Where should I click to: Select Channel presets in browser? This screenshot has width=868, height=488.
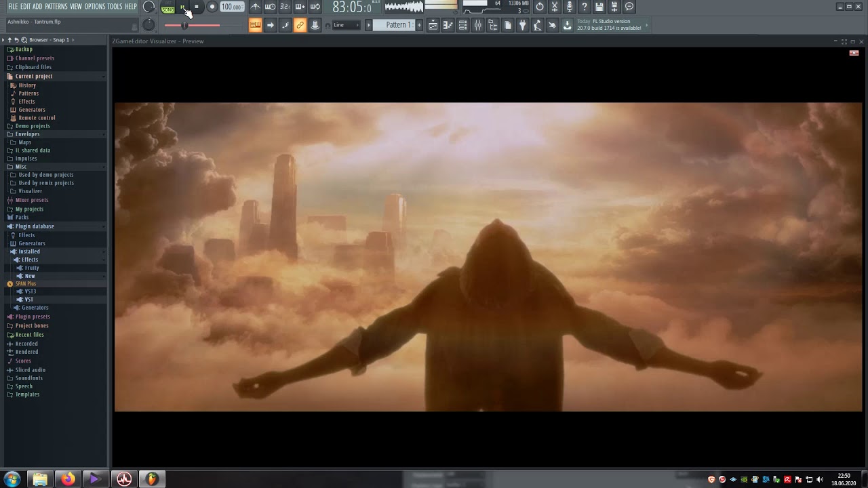point(35,58)
